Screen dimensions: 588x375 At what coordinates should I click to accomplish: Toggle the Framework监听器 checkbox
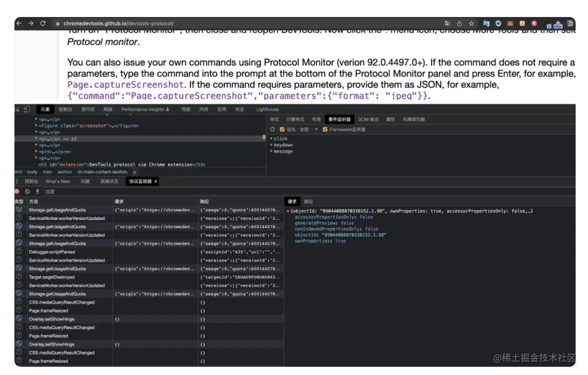(x=325, y=130)
